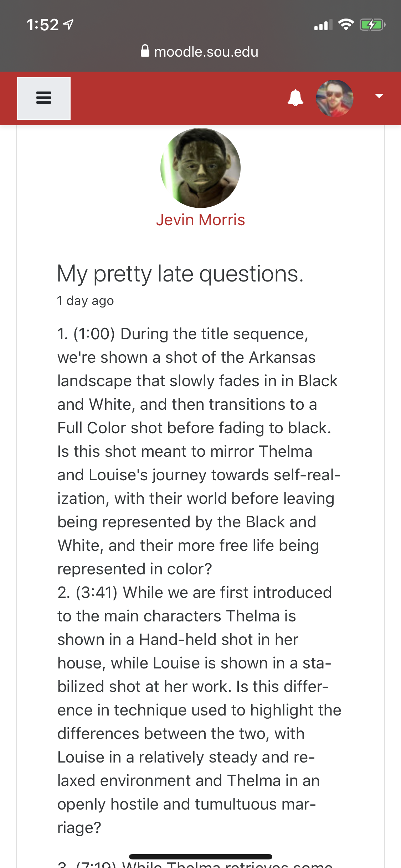Tap the home indicator bar at bottom
This screenshot has height=868, width=401.
(x=200, y=857)
